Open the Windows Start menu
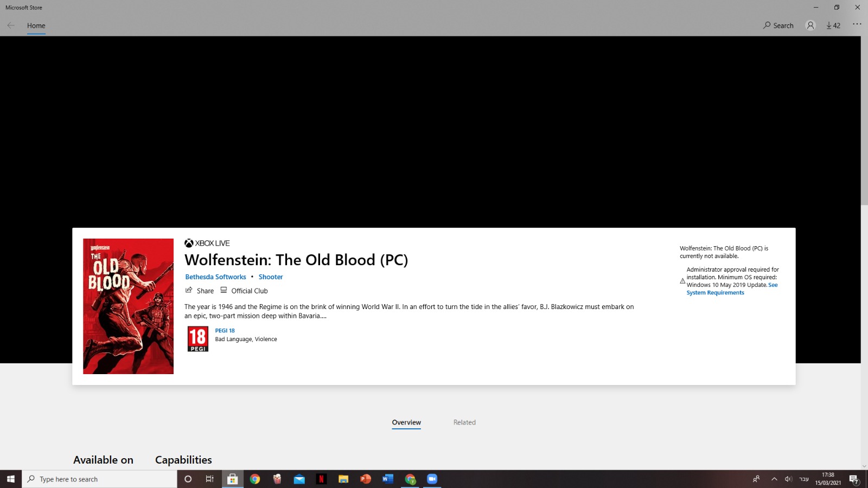The height and width of the screenshot is (488, 868). pyautogui.click(x=11, y=479)
